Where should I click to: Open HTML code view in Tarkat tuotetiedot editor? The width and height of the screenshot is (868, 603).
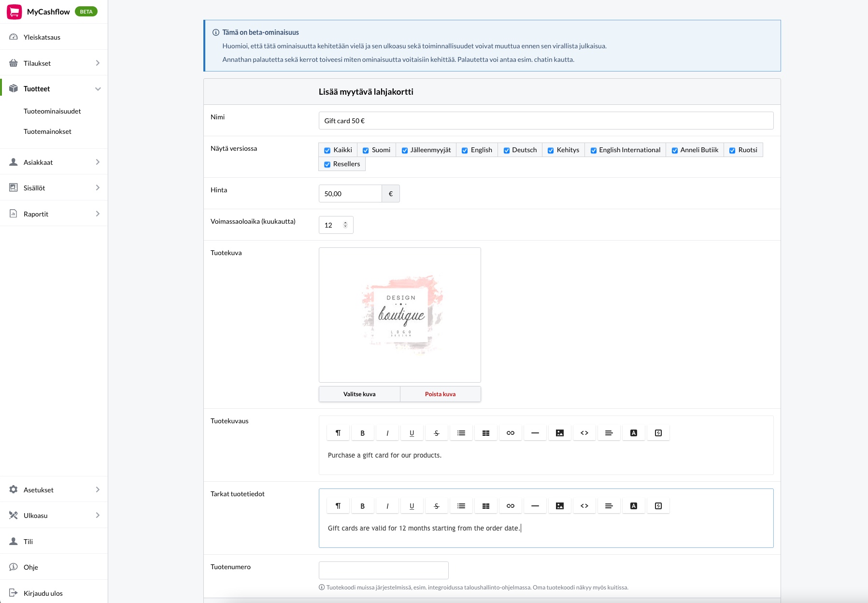pos(584,506)
